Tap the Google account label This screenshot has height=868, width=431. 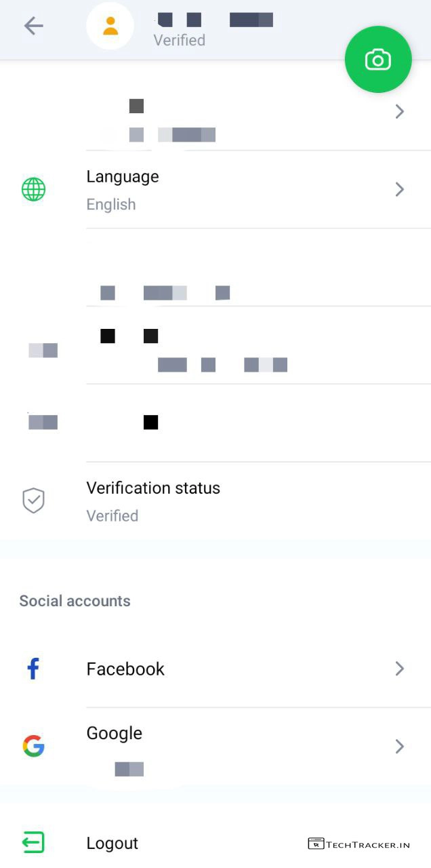tap(114, 734)
